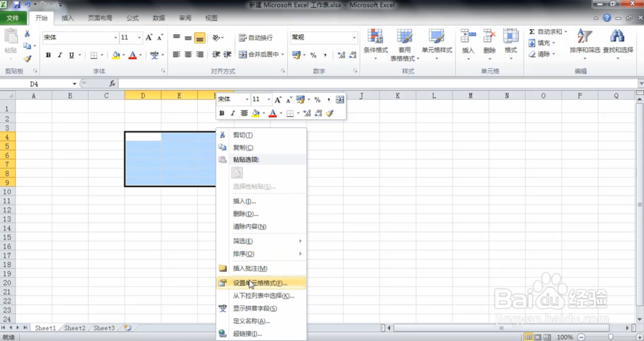Click mini toolbar format painter brush
The width and height of the screenshot is (644, 341).
tap(330, 113)
